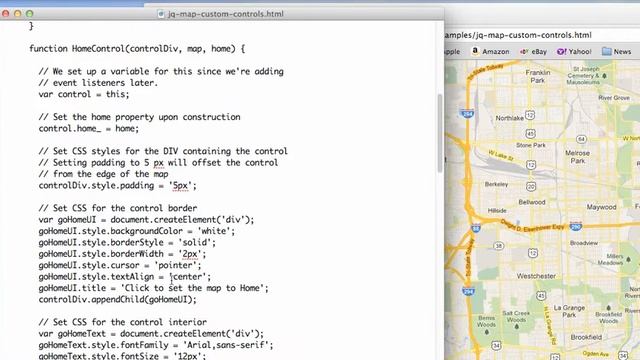Viewport: 640px width, 360px height.
Task: Click the Hillside label on map
Action: 497,211
